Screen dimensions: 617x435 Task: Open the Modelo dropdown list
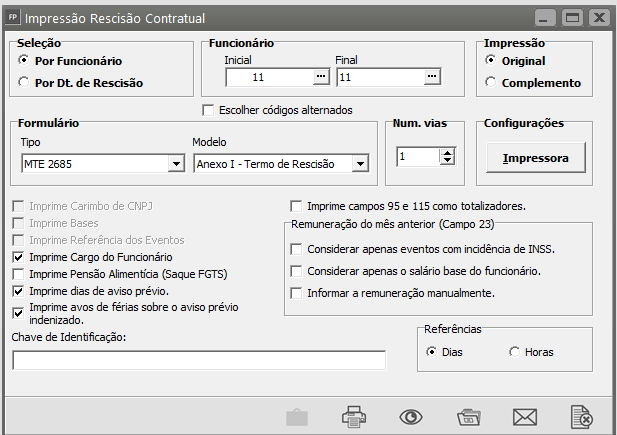[360, 164]
